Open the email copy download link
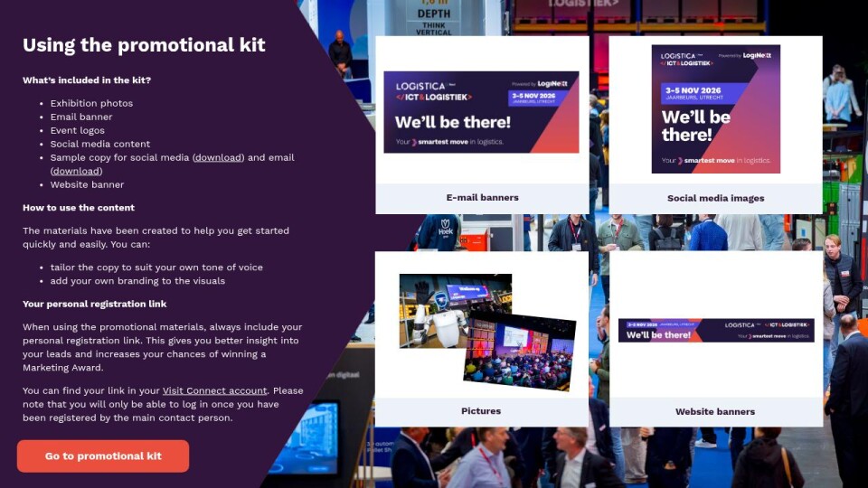 click(x=76, y=171)
